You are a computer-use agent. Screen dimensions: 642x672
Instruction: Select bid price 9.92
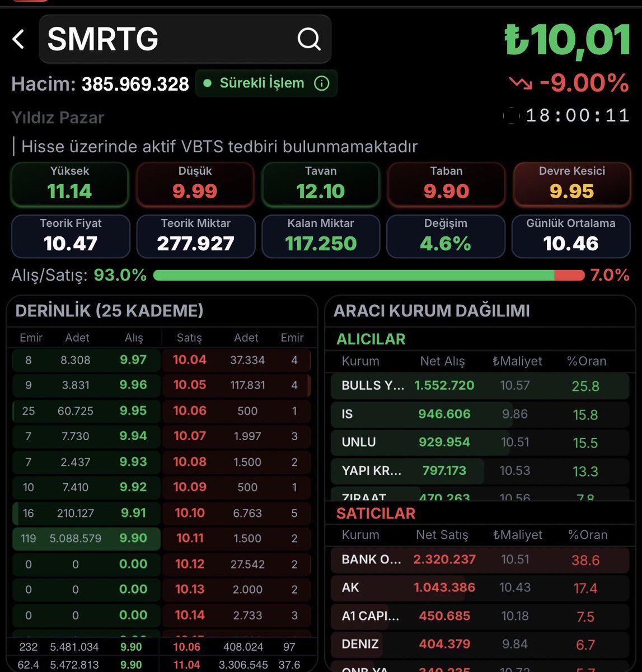coord(133,487)
